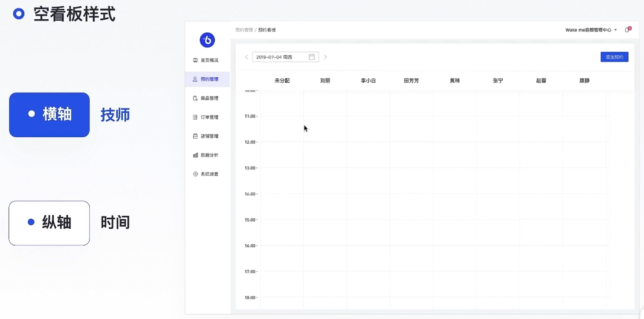Open 订单管理 menu item
The height and width of the screenshot is (319, 644).
point(207,117)
